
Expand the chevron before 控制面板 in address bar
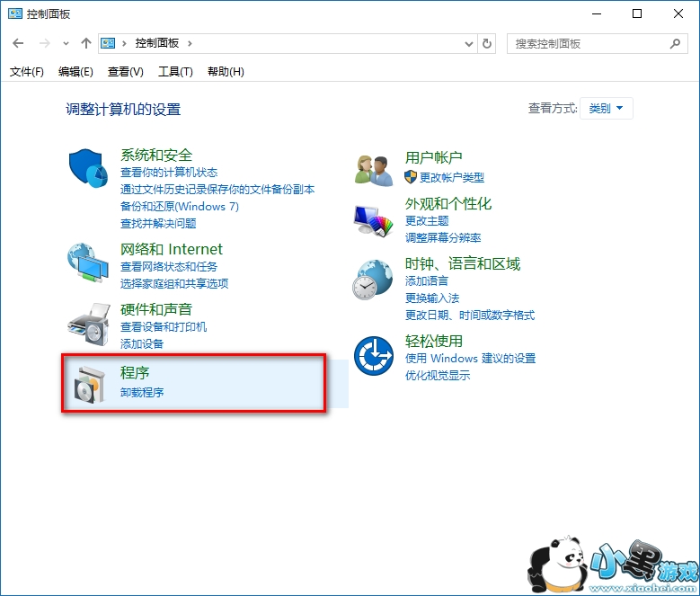[124, 43]
